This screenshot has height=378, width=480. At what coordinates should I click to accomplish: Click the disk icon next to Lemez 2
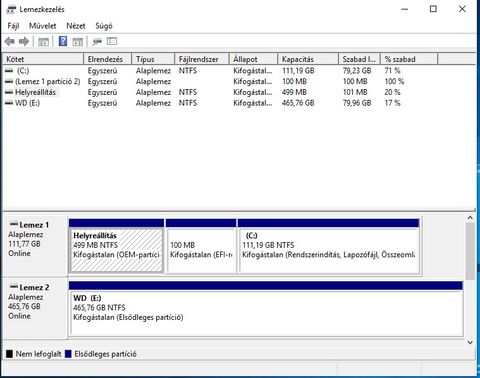coord(14,286)
